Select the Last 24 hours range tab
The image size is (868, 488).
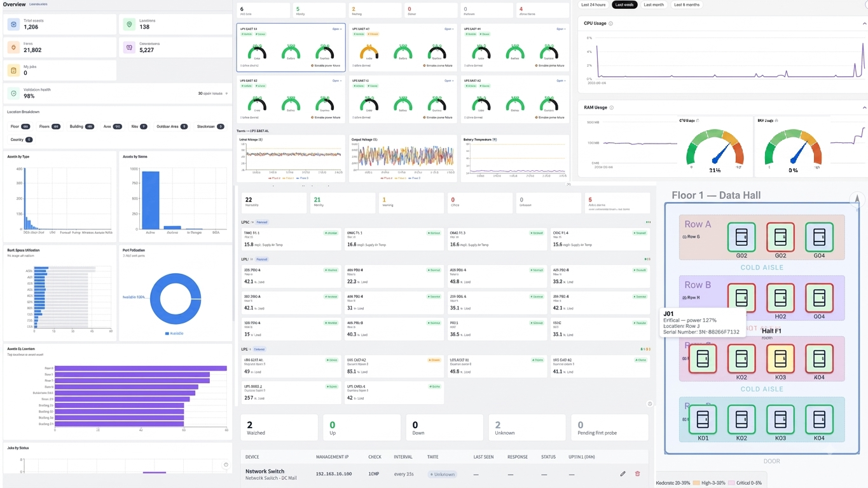594,4
